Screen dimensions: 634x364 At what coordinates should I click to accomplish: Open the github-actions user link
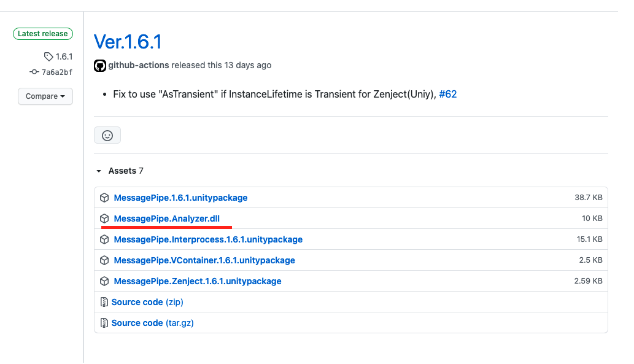click(x=139, y=65)
